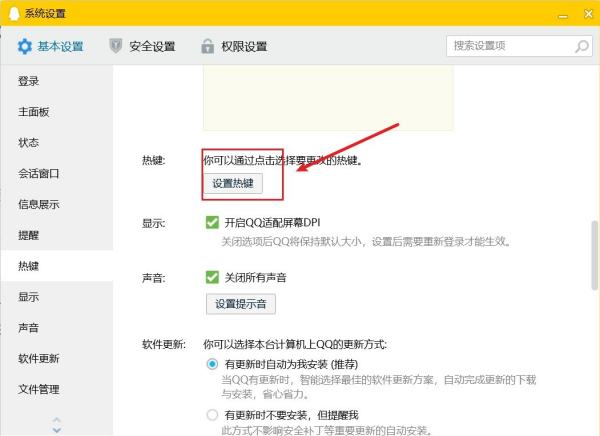Open 提醒 in the sidebar
Screen dimensions: 600x436
(x=57, y=235)
